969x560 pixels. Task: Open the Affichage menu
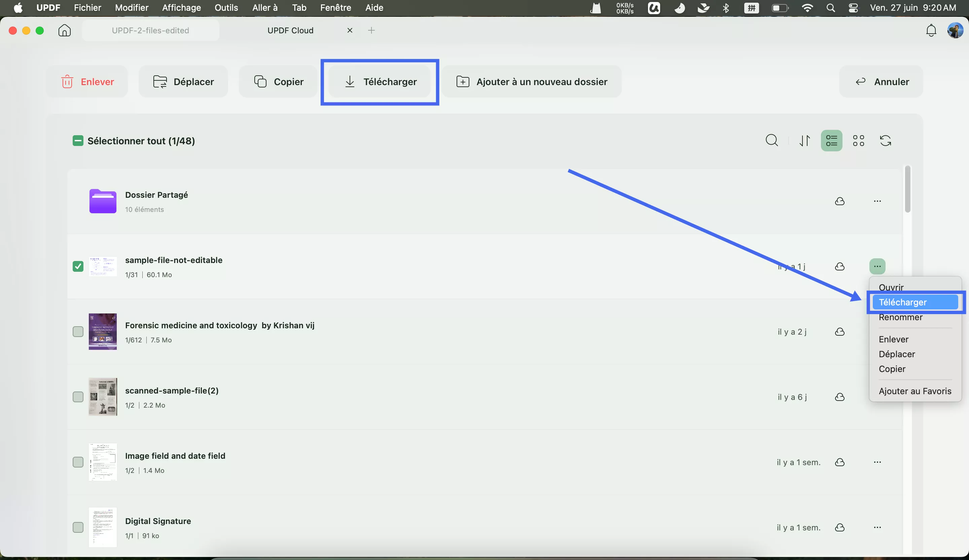181,8
